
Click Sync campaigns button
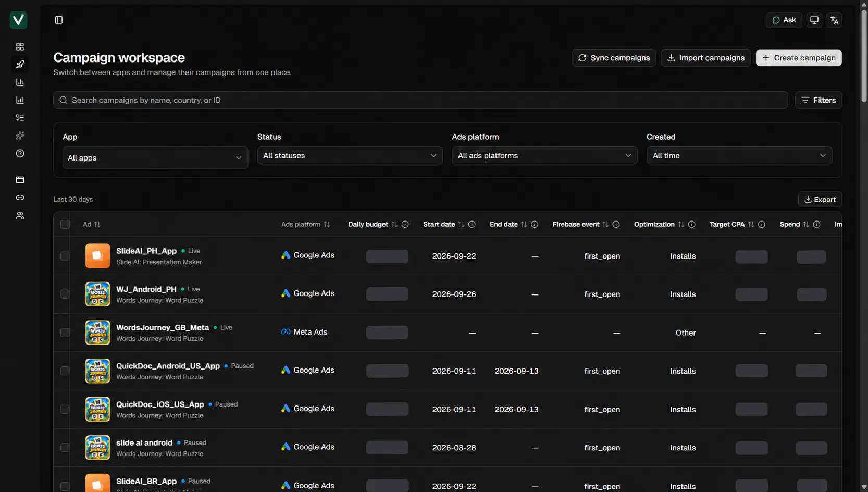pyautogui.click(x=614, y=58)
